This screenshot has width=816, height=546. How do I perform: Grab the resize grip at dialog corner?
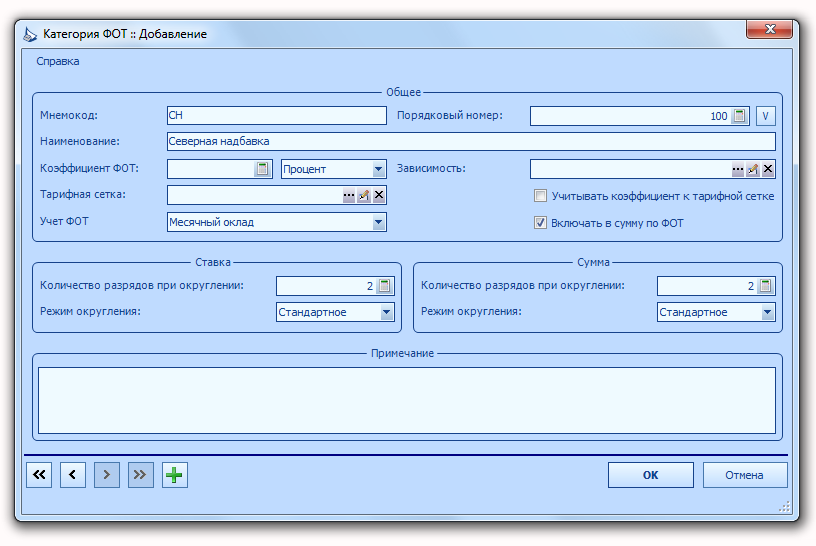(x=785, y=507)
